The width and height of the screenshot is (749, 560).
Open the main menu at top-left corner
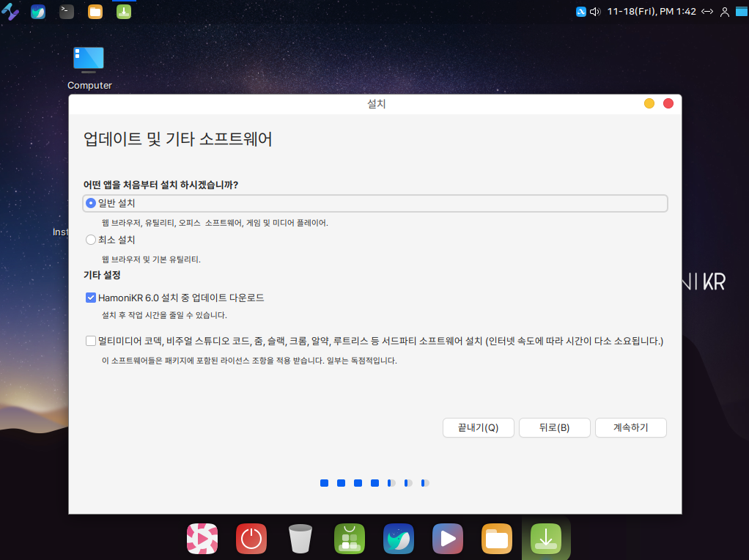(10, 11)
